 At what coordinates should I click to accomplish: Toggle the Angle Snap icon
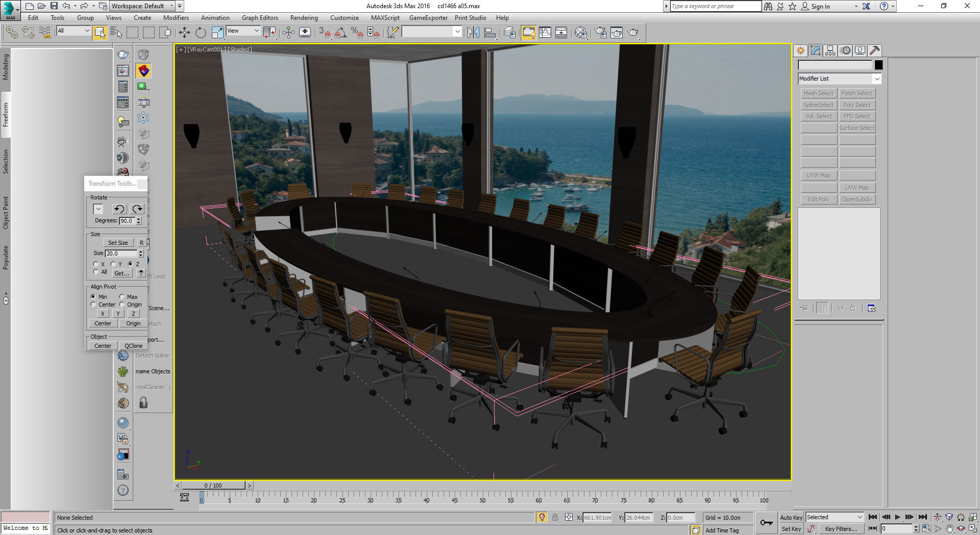[x=340, y=33]
